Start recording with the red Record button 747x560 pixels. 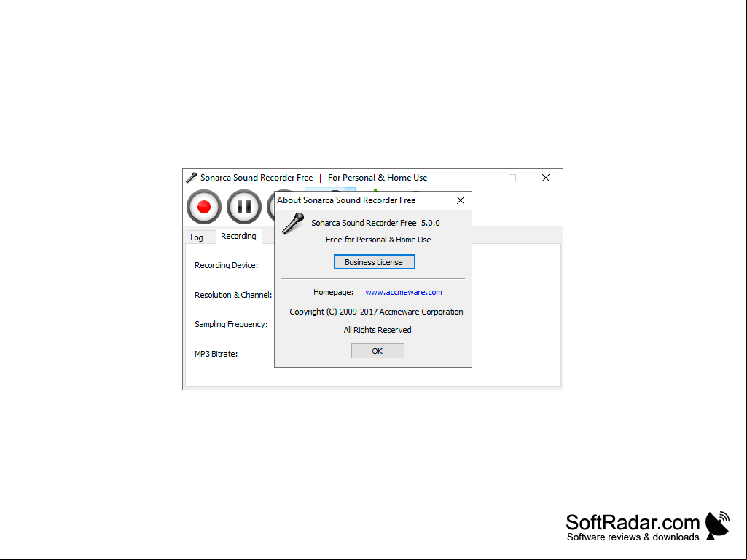[x=204, y=207]
